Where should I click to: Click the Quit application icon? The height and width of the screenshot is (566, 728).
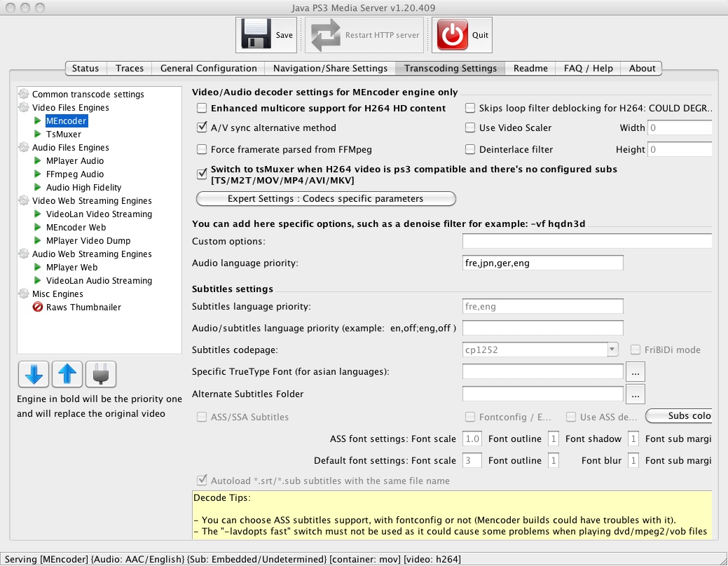pyautogui.click(x=462, y=33)
